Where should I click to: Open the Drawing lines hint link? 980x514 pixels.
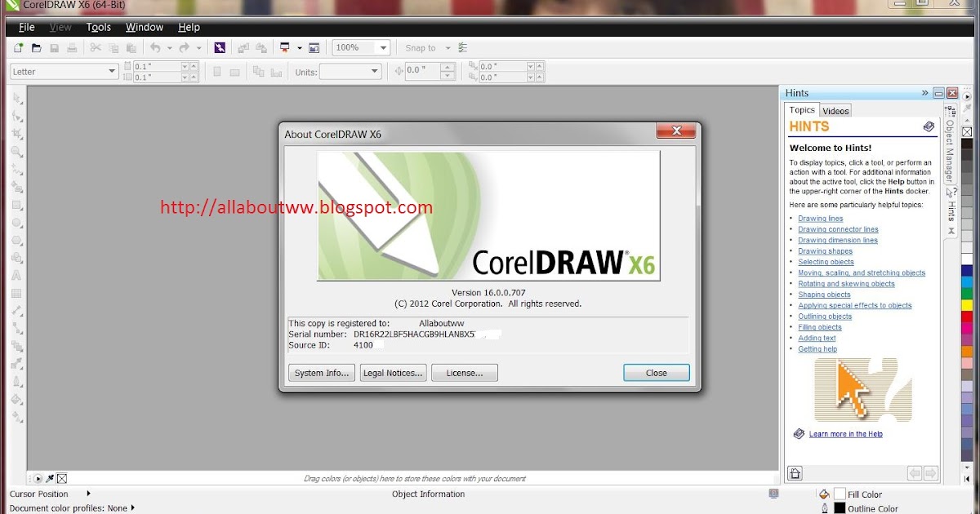pos(821,219)
